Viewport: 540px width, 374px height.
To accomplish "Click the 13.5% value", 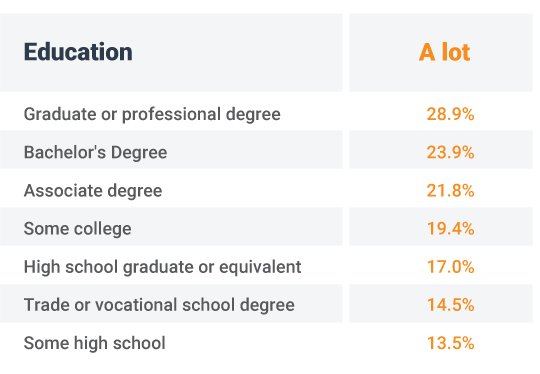I will [450, 343].
